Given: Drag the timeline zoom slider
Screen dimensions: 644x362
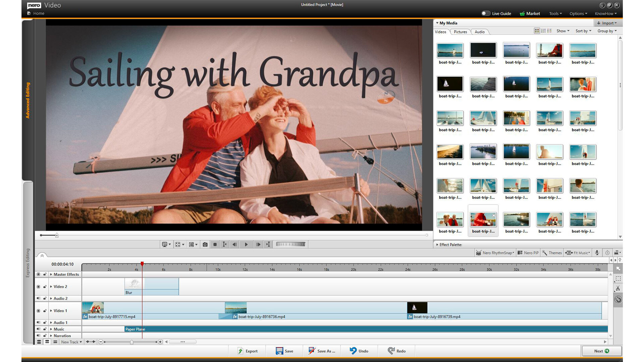Looking at the screenshot, I should coord(132,342).
